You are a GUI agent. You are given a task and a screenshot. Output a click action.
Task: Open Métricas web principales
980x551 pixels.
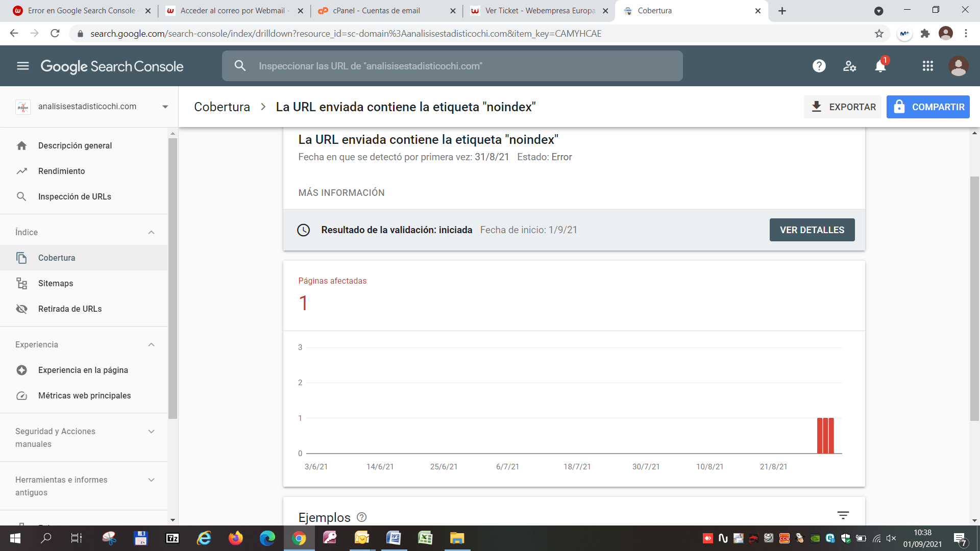[x=84, y=396]
